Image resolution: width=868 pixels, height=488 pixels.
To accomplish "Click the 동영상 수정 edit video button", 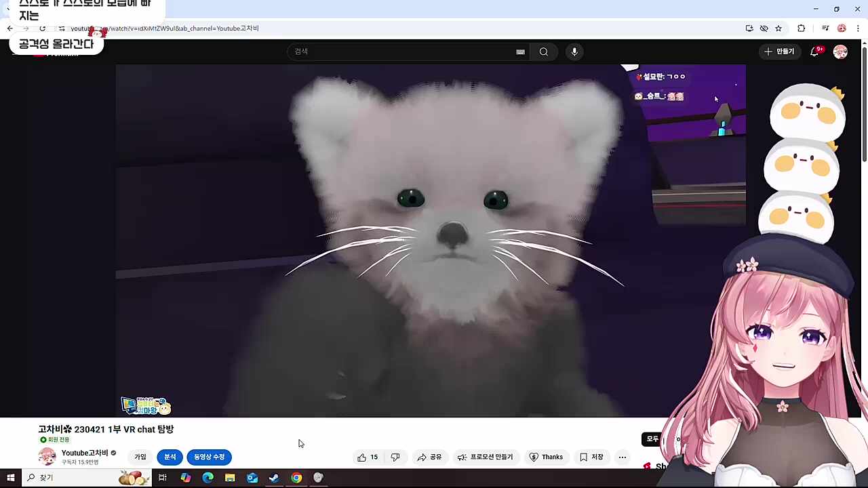I will [209, 457].
